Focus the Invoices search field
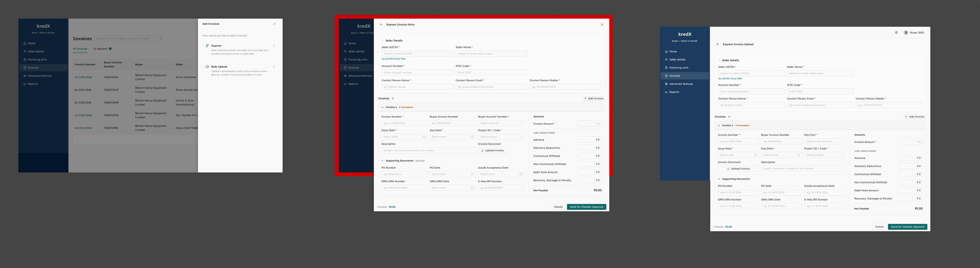 (126, 38)
